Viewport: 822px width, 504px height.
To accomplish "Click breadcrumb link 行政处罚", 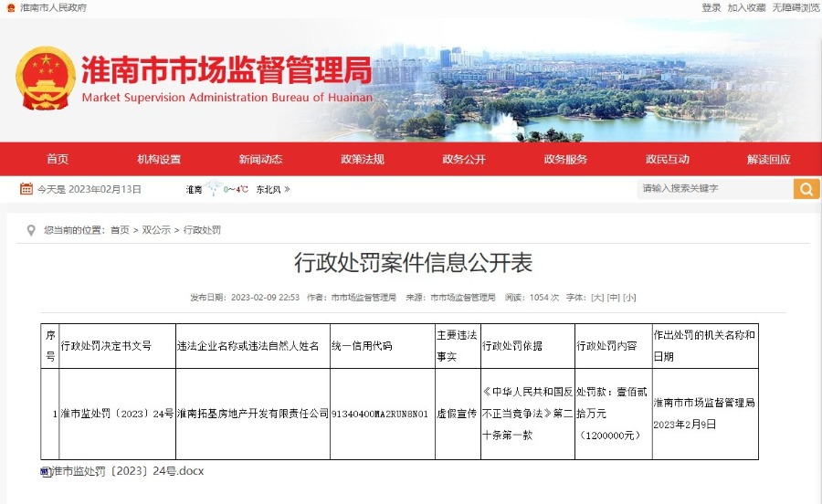I will [202, 230].
